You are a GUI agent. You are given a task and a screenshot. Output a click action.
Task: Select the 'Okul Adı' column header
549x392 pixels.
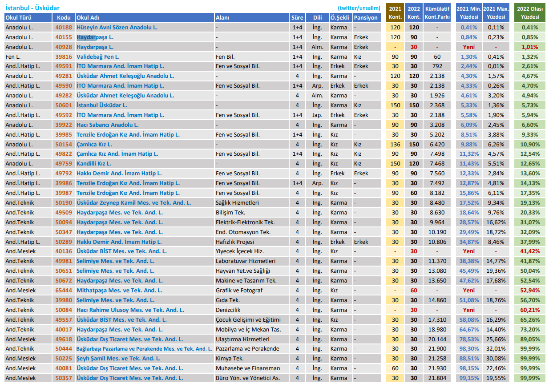[x=145, y=18]
